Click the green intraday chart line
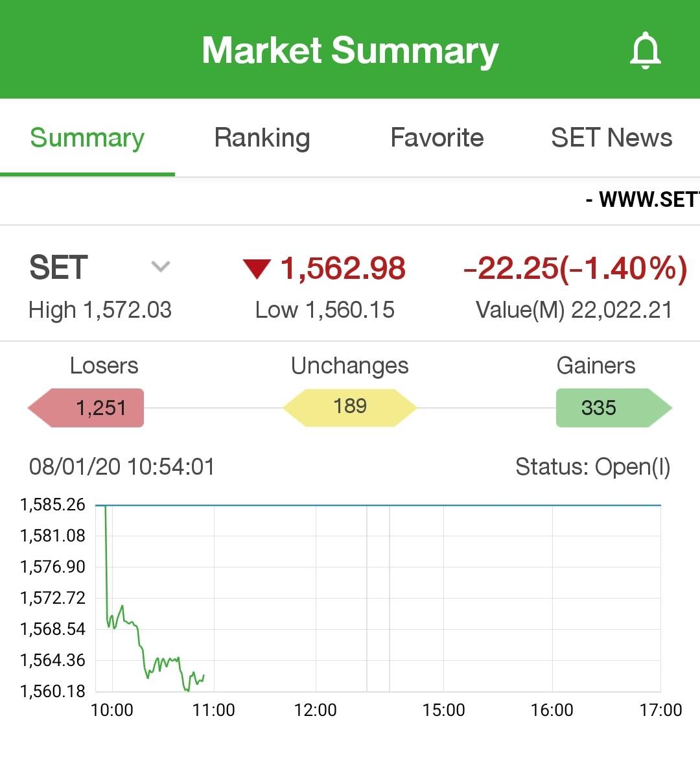 tap(140, 642)
